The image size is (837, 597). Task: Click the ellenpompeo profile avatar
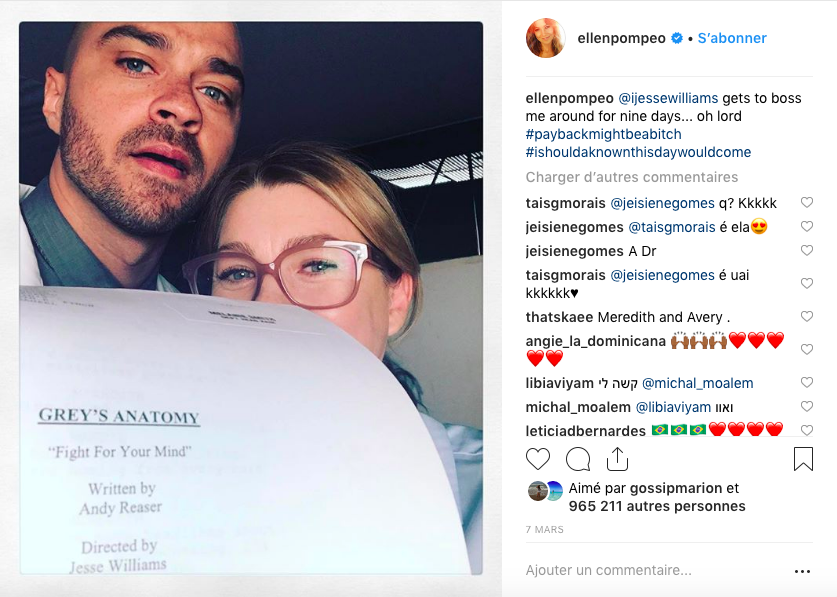coord(546,38)
